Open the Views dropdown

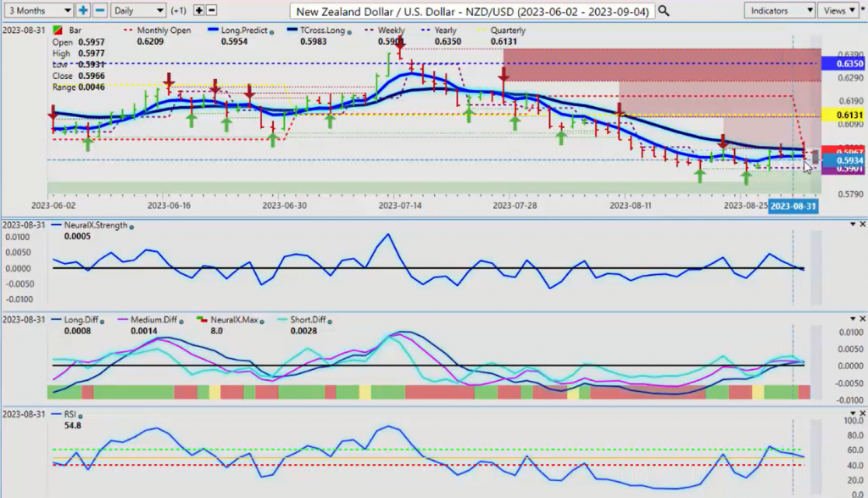coord(838,10)
